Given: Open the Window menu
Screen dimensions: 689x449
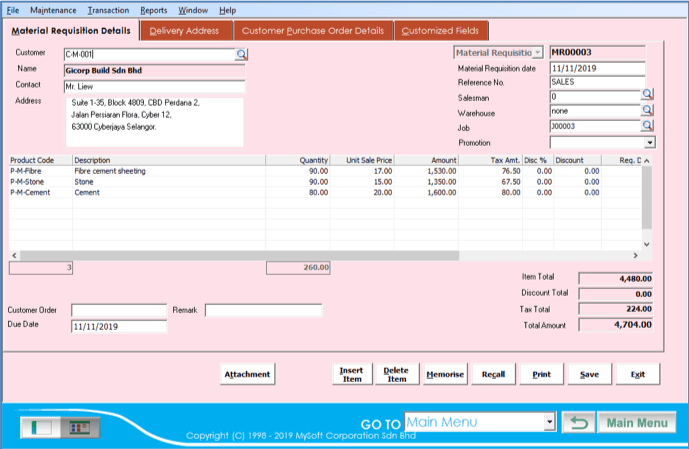Looking at the screenshot, I should coord(193,10).
